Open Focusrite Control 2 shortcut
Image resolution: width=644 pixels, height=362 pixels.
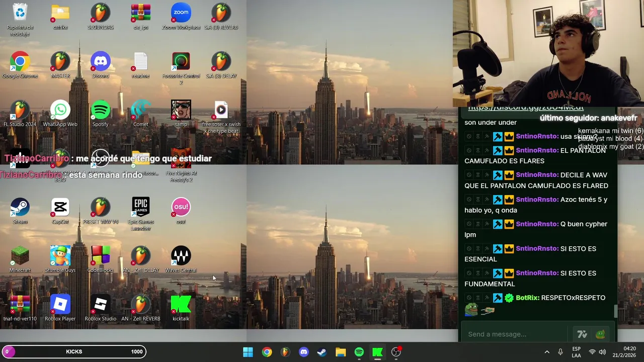pos(181,68)
